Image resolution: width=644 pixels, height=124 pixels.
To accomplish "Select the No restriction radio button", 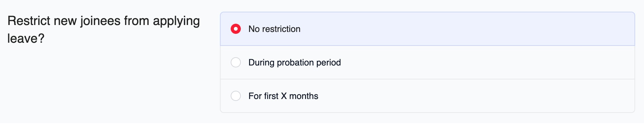I will pos(236,29).
